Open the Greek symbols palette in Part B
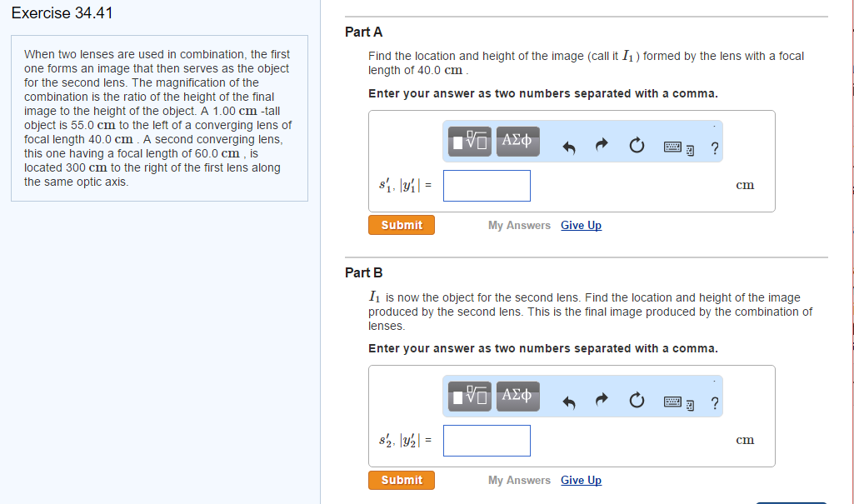The height and width of the screenshot is (504, 854). (517, 396)
